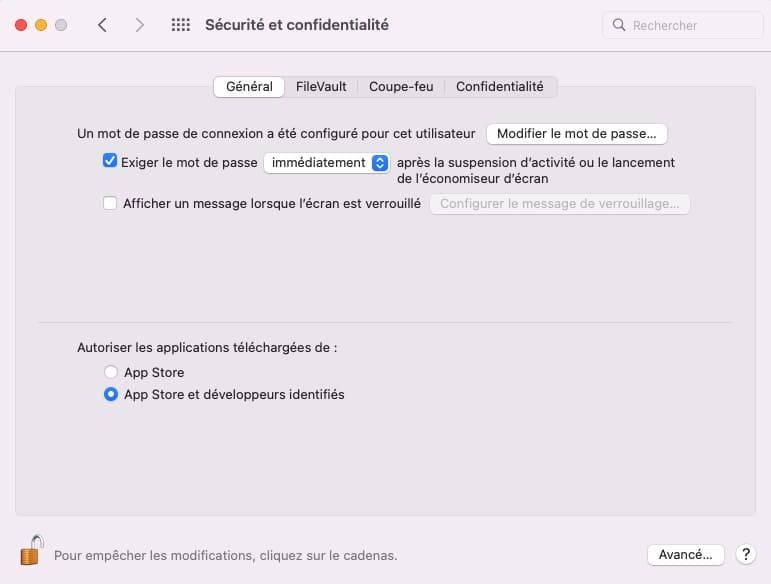Screen dimensions: 771x584
Task: Click Modifier le mot de passe button
Action: tap(576, 133)
